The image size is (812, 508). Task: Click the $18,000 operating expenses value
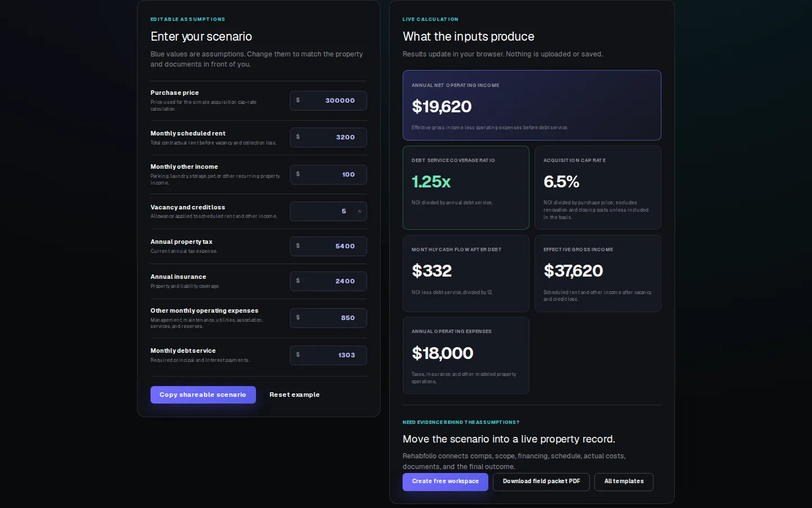[x=443, y=353]
